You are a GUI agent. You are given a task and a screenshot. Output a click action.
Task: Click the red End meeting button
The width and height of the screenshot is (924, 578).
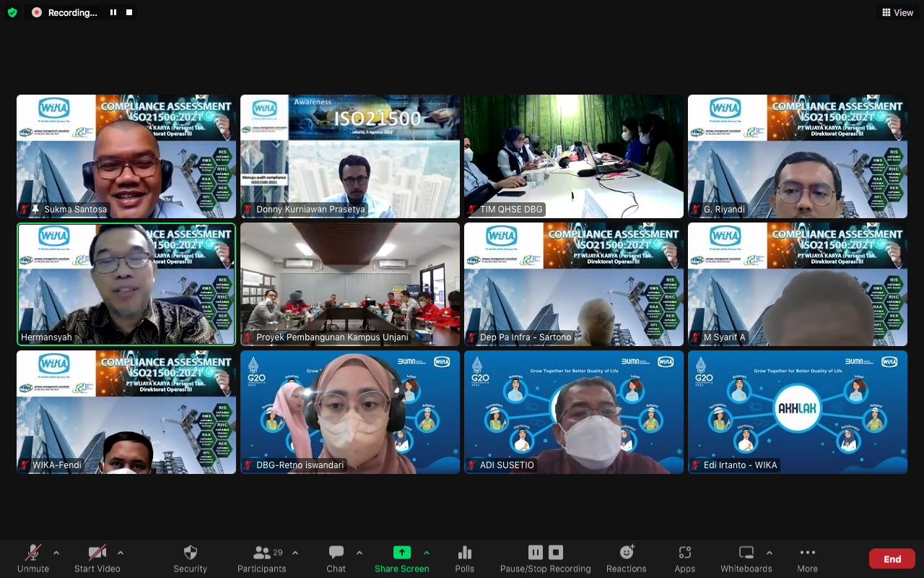(x=892, y=558)
